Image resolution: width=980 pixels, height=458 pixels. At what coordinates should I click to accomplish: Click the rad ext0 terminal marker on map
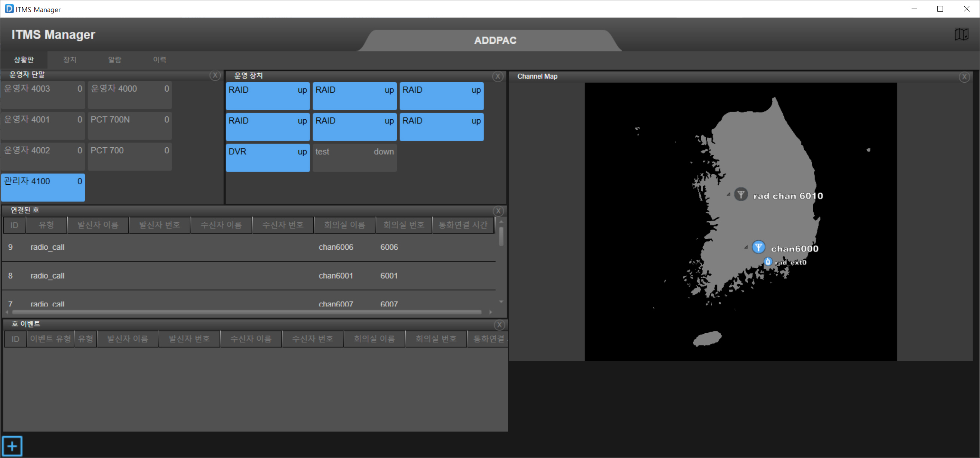(768, 262)
